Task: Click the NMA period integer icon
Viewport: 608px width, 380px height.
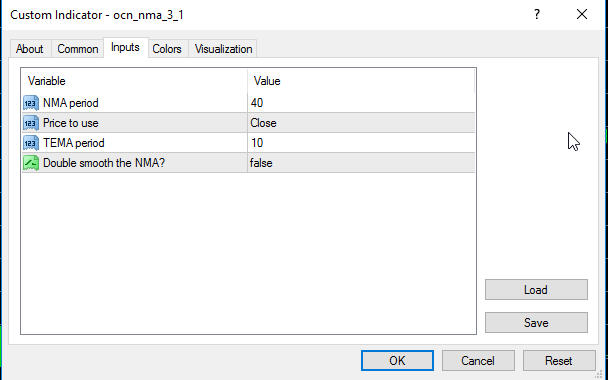Action: [31, 103]
